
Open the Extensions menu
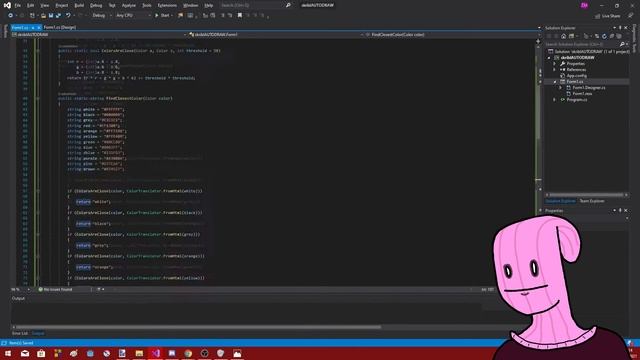[x=167, y=5]
